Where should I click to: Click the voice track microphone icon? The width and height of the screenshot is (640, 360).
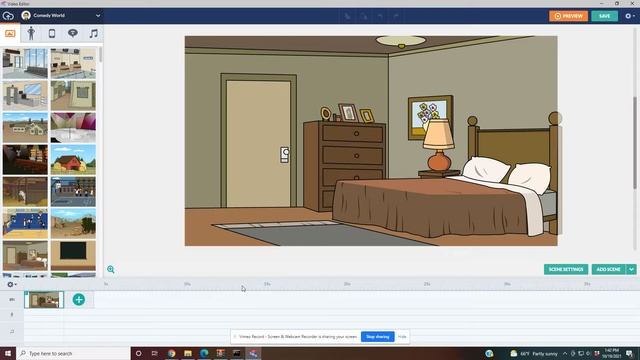(12, 315)
